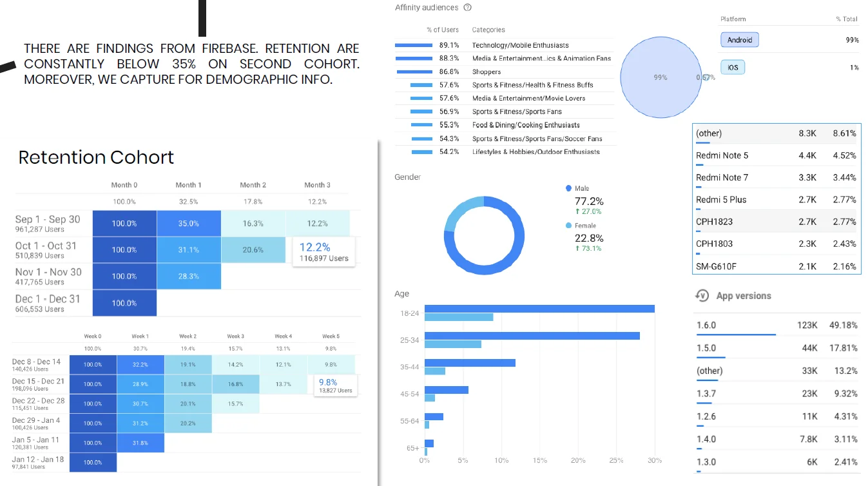Click the green up arrow beside 27.0%
Viewport: 868px width, 486px height.
pos(577,211)
